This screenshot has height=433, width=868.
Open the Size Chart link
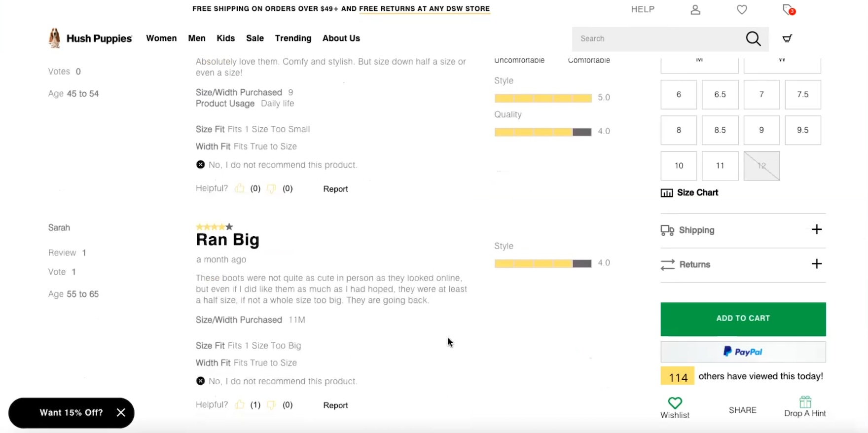coord(697,193)
